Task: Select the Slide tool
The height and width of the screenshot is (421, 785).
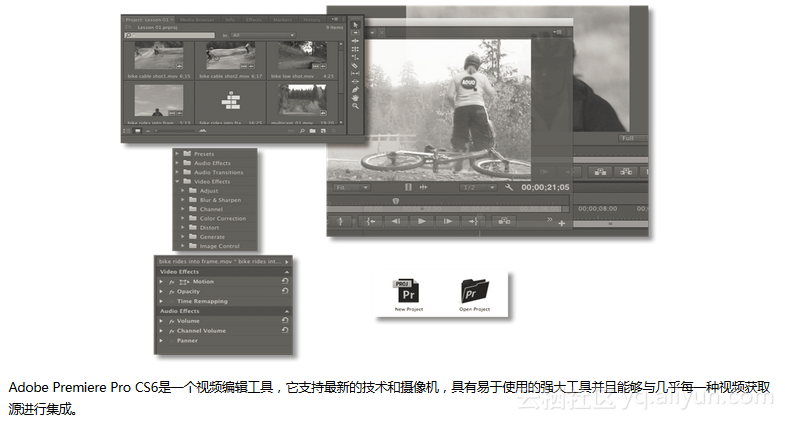Action: click(355, 81)
